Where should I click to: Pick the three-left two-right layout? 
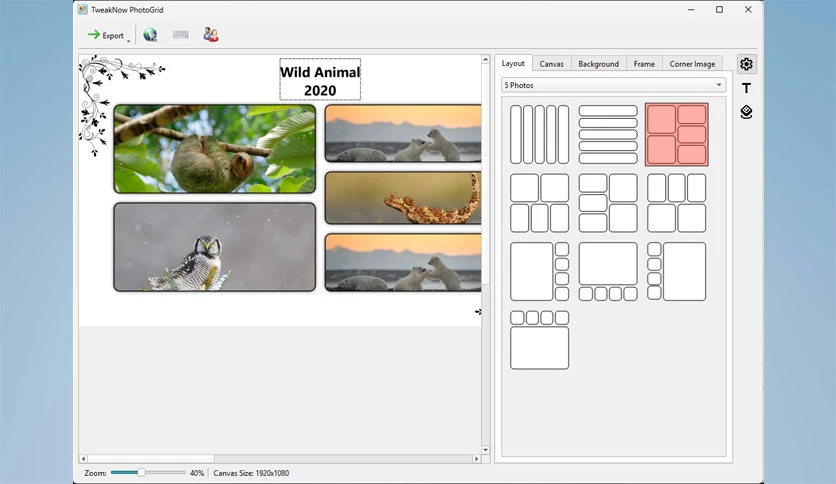click(x=608, y=203)
